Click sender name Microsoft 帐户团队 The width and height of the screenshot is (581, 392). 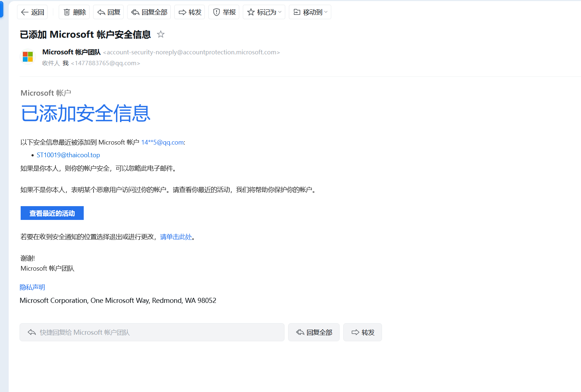tap(71, 52)
